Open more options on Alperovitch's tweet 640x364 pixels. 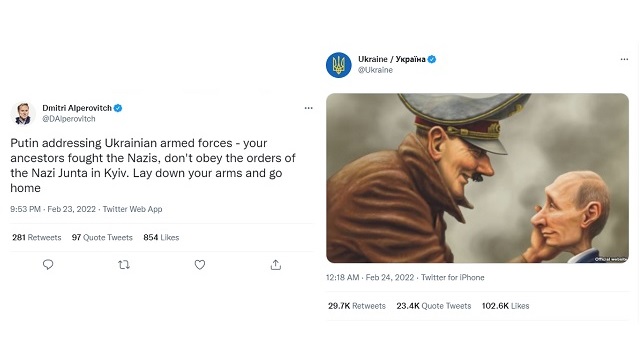(309, 108)
